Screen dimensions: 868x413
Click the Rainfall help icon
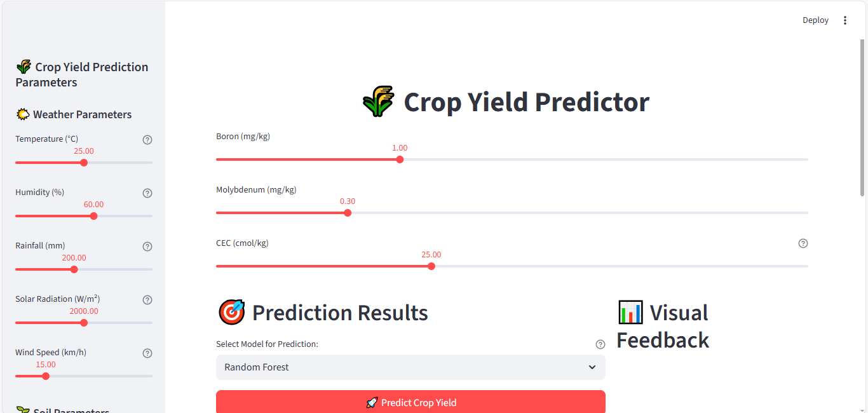tap(147, 247)
